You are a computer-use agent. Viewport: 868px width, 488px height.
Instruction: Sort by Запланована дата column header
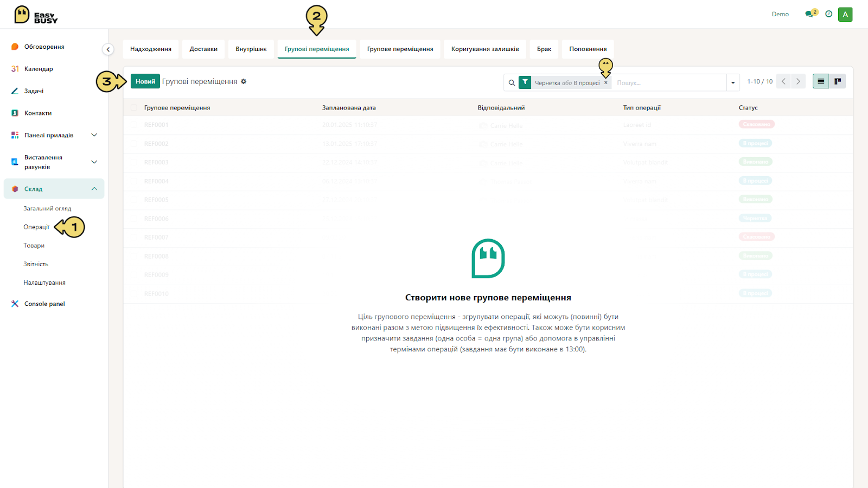(349, 108)
